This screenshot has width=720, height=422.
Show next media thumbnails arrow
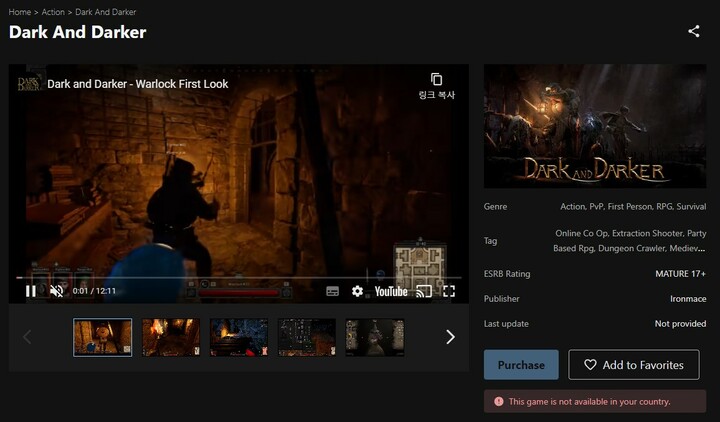coord(450,337)
